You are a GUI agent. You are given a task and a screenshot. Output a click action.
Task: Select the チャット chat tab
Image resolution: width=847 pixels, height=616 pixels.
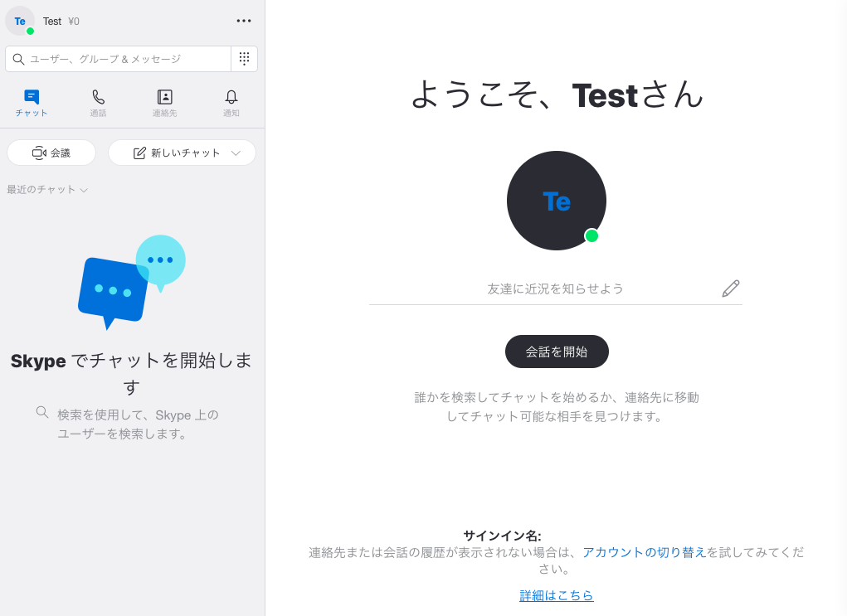32,103
